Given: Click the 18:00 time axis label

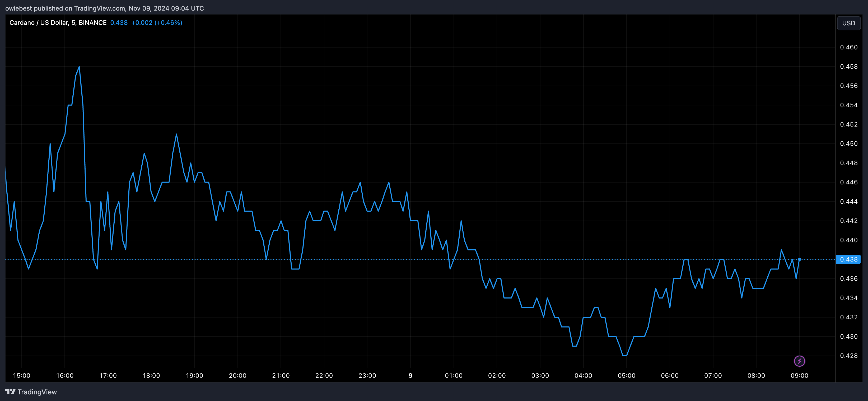Looking at the screenshot, I should 151,375.
